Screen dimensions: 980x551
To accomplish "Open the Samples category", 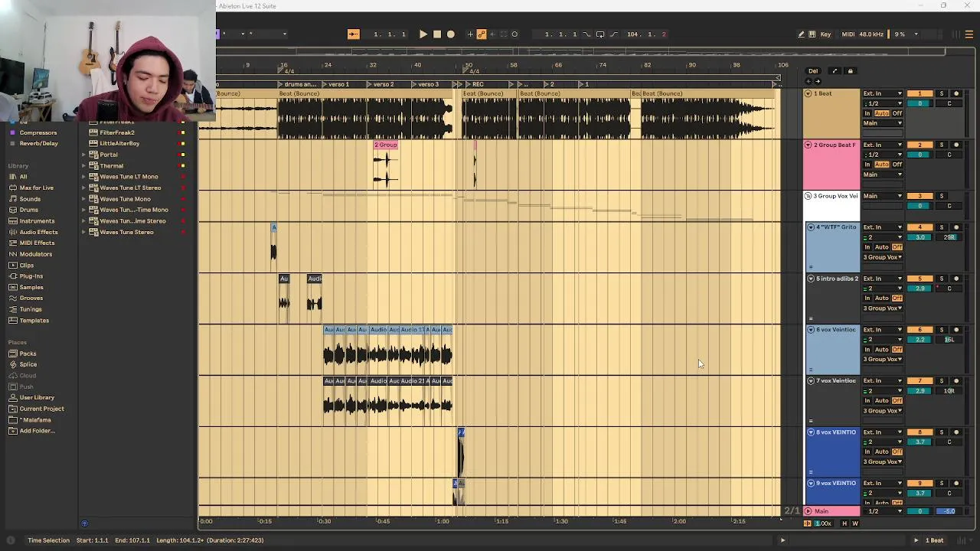I will pyautogui.click(x=31, y=287).
